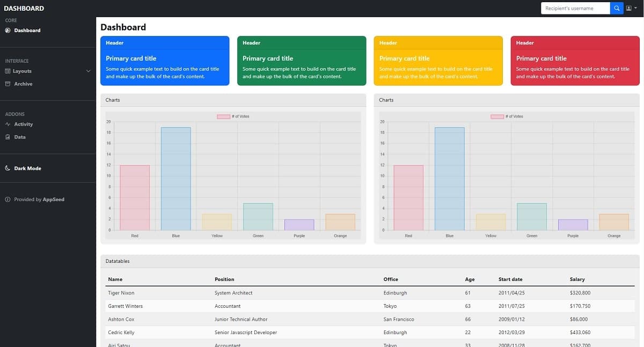Toggle the # of Votes legend in right chart

(507, 116)
